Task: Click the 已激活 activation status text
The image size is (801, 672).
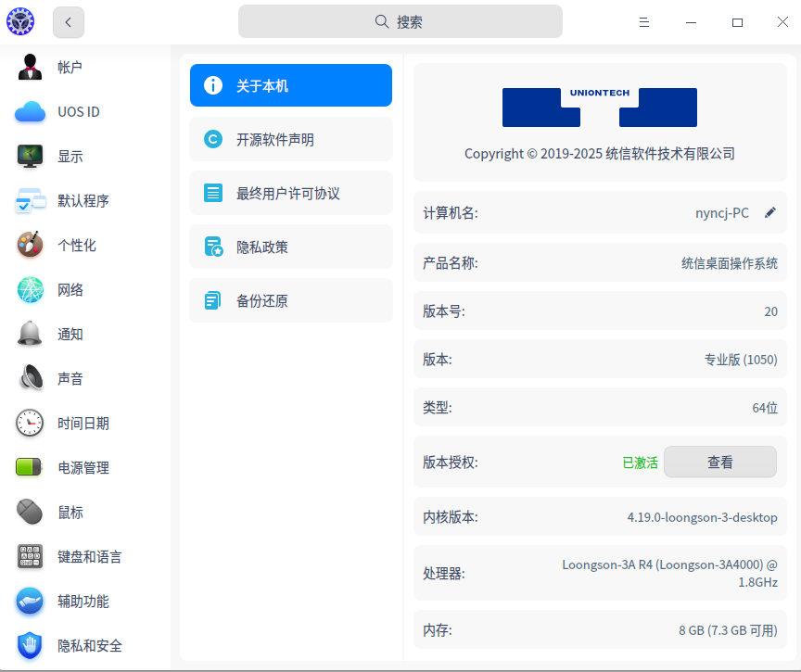Action: click(x=640, y=463)
